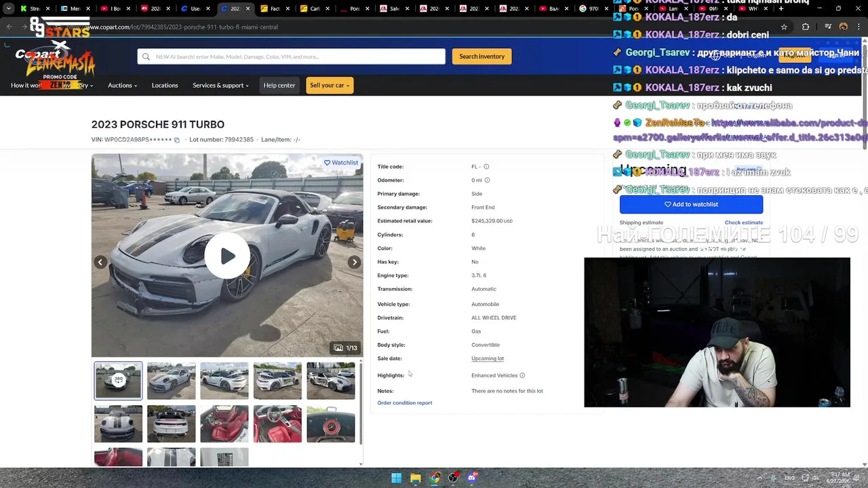Viewport: 868px width, 488px height.
Task: Click the Copart logo
Action: click(x=42, y=56)
